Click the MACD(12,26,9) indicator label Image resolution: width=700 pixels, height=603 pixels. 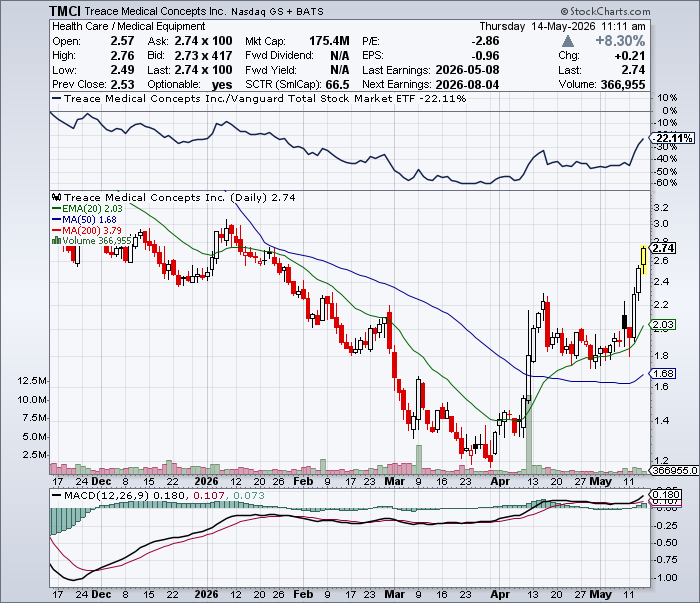[107, 495]
